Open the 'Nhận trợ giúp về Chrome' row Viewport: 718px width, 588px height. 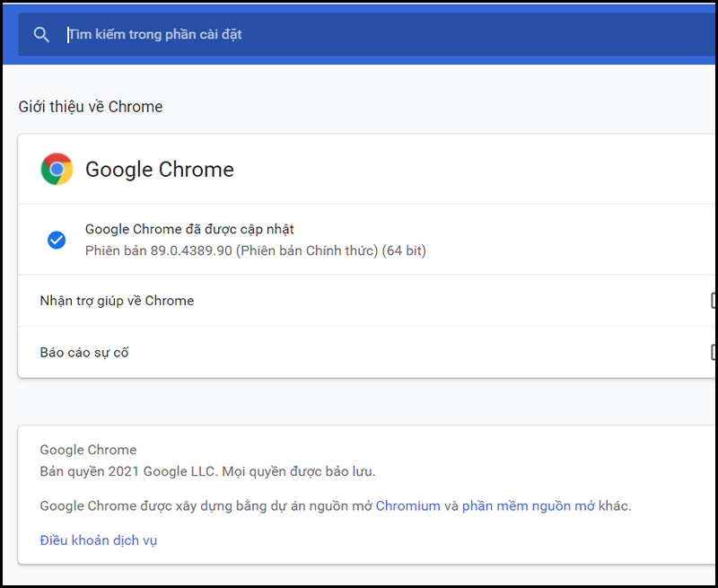point(366,301)
